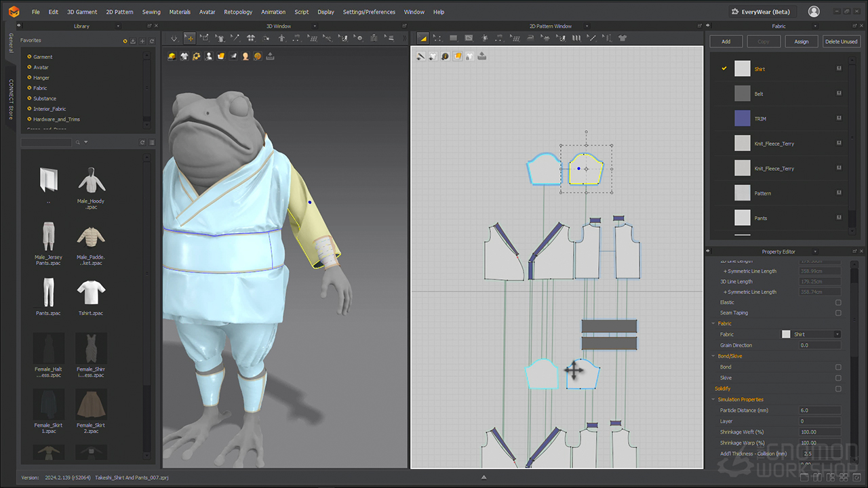Select the purple TRIM fabric swatch
Image resolution: width=868 pixels, height=488 pixels.
click(743, 119)
